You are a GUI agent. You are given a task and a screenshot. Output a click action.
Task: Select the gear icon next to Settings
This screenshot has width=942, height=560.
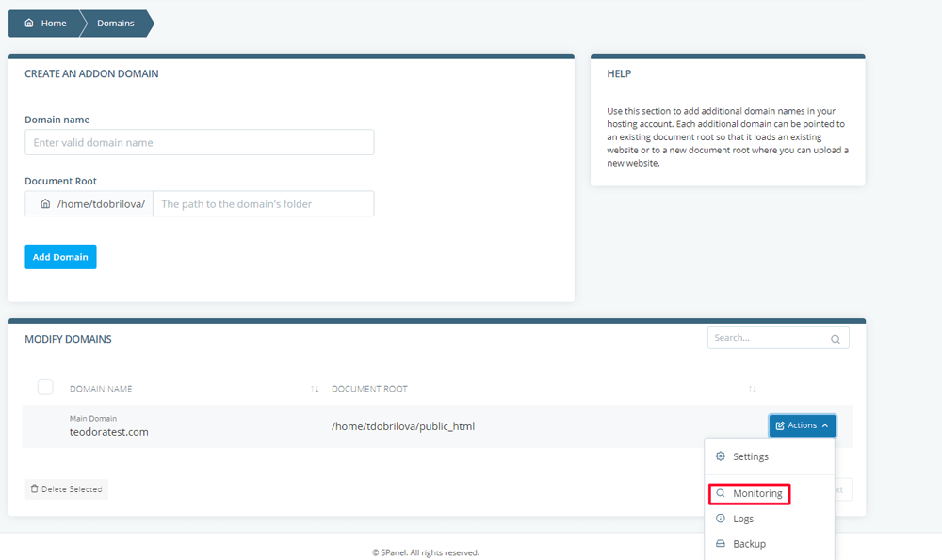[x=721, y=456]
